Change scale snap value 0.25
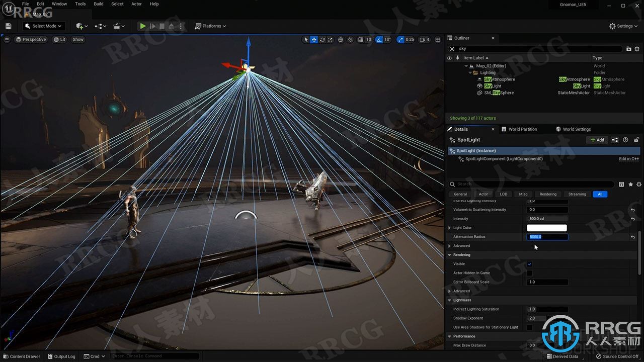 (x=410, y=39)
